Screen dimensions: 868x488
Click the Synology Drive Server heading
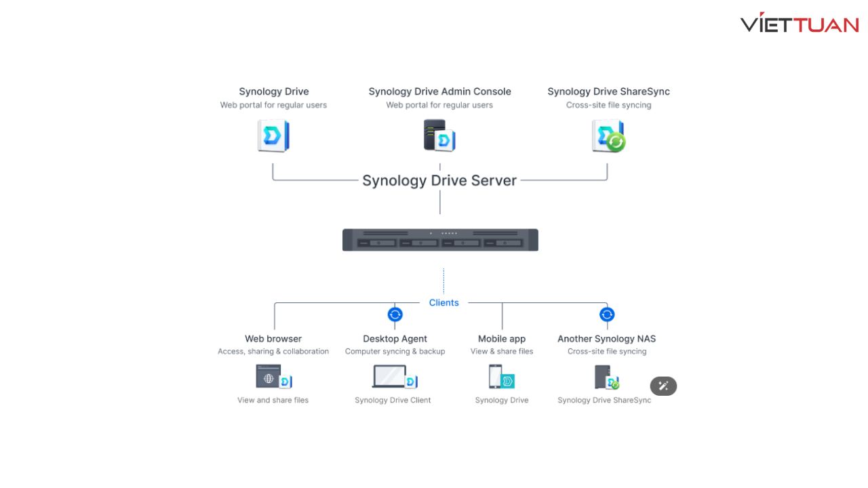(x=439, y=180)
